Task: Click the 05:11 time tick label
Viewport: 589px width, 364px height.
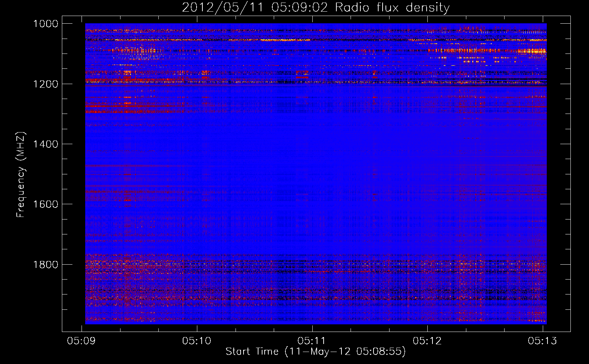Action: (312, 341)
